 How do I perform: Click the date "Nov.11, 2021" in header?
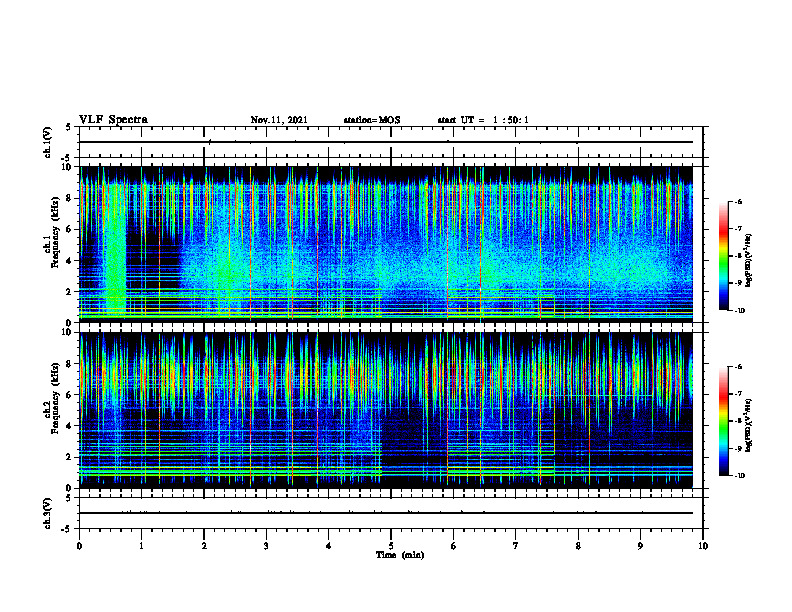coord(279,120)
